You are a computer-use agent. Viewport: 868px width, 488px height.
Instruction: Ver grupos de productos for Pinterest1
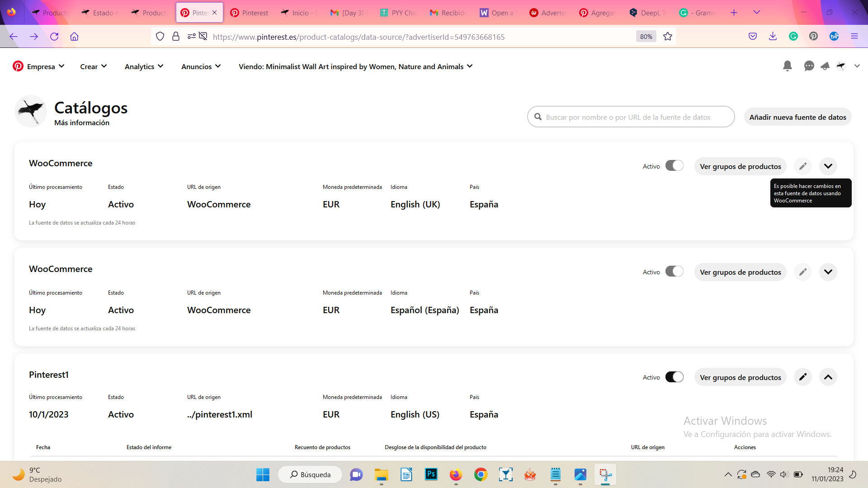click(x=740, y=377)
